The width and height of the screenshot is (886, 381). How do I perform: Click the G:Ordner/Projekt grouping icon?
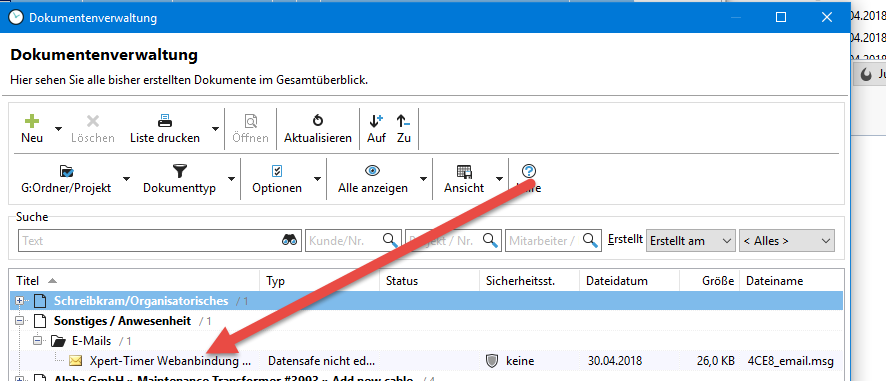[x=67, y=171]
